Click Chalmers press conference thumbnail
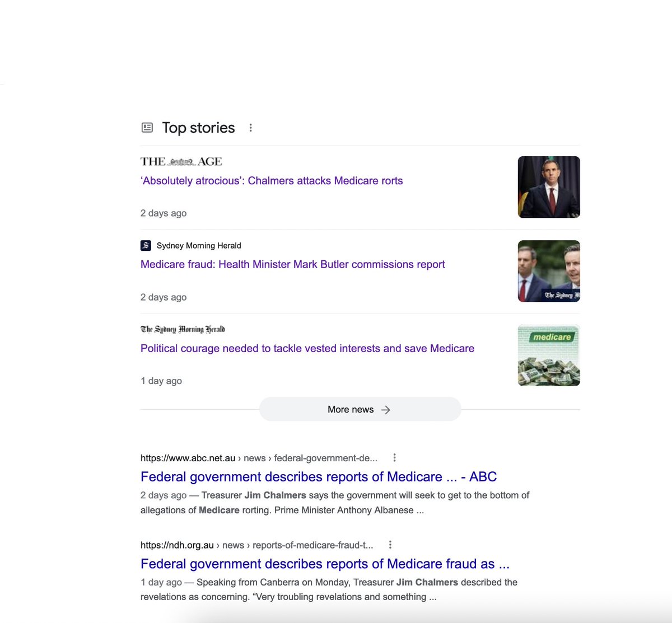Viewport: 672px width, 623px height. pyautogui.click(x=549, y=187)
